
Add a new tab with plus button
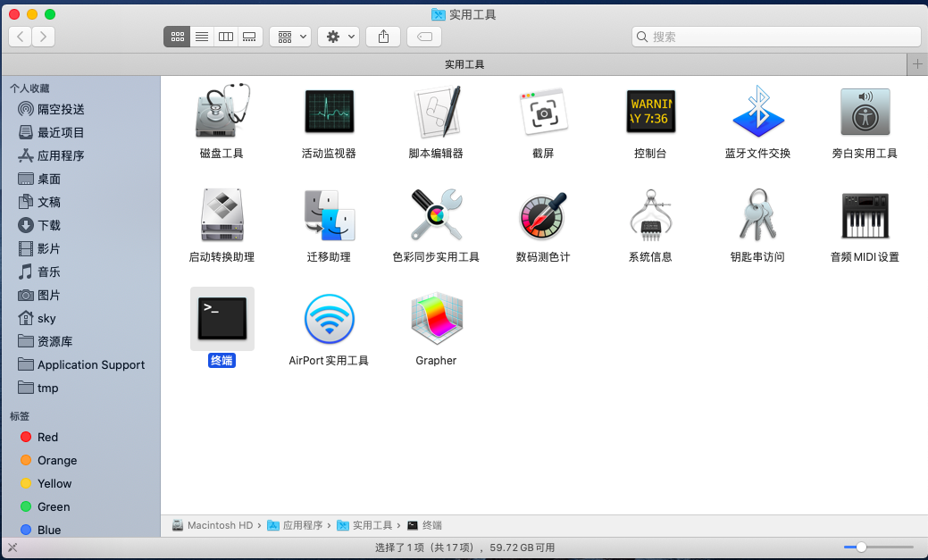(917, 64)
